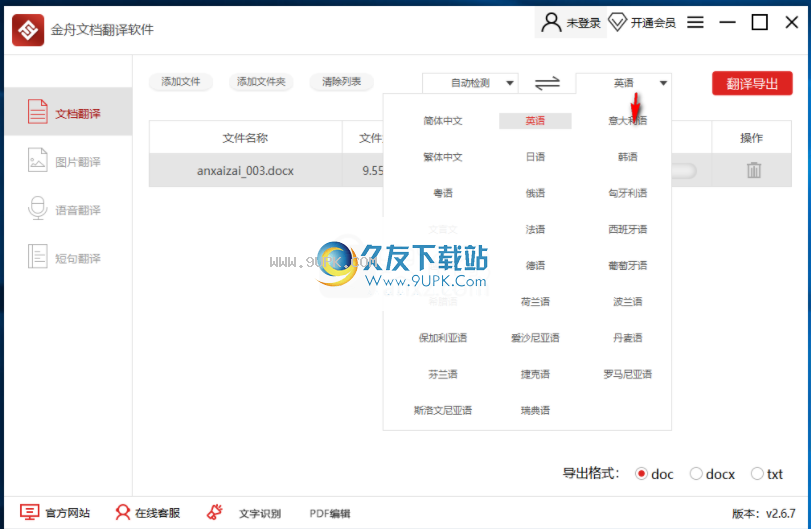The height and width of the screenshot is (529, 811).
Task: Click the red 翻译导出 button
Action: pyautogui.click(x=752, y=83)
